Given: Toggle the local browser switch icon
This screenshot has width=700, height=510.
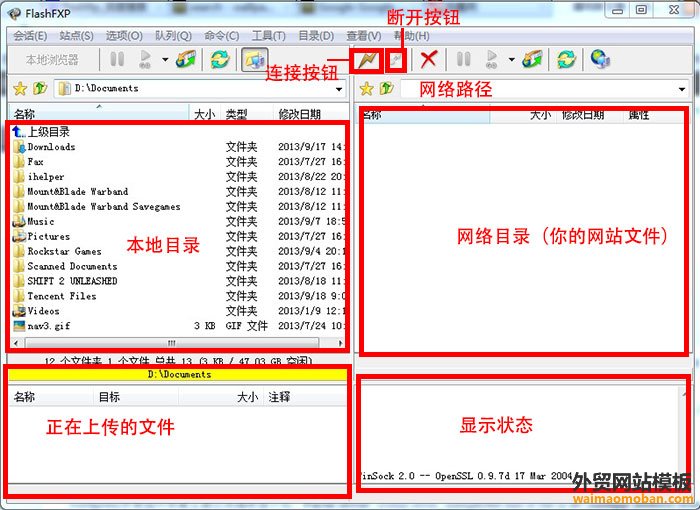Looking at the screenshot, I should [254, 59].
